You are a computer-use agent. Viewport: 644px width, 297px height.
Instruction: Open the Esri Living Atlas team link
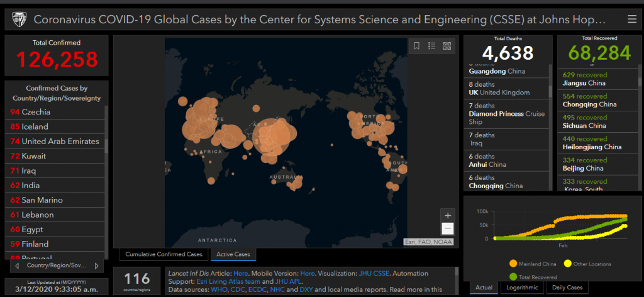click(x=230, y=281)
